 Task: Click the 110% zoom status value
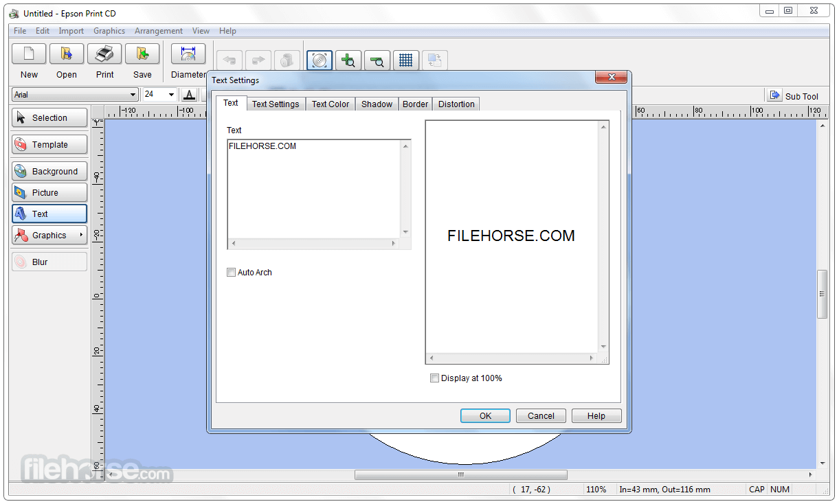click(596, 490)
